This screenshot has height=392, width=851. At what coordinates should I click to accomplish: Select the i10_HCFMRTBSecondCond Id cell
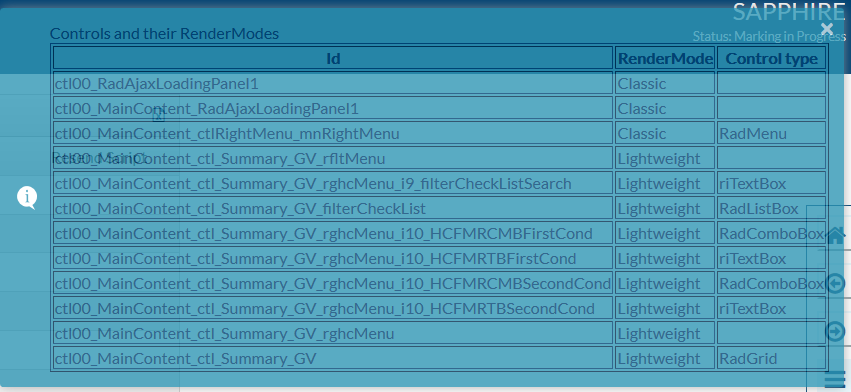tap(333, 308)
